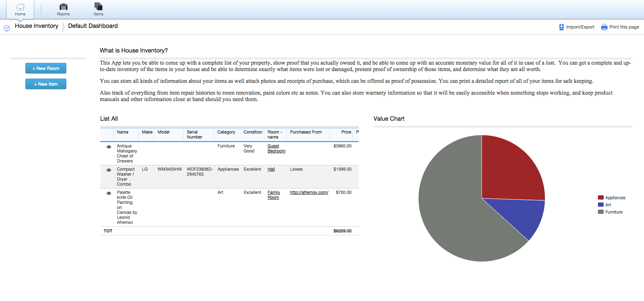Click the $1599.00 price cell

click(x=342, y=169)
